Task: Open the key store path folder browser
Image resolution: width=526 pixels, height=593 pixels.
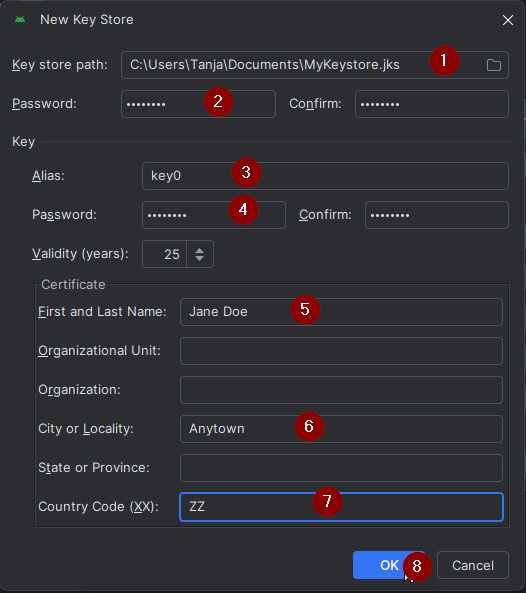Action: 493,65
